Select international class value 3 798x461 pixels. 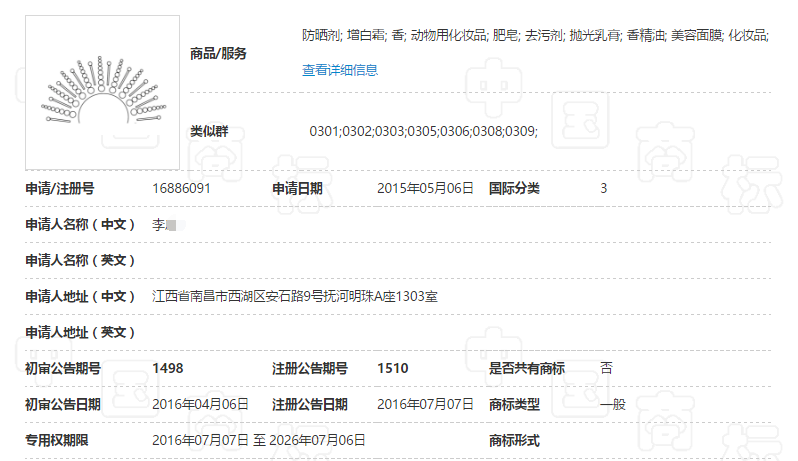point(604,188)
